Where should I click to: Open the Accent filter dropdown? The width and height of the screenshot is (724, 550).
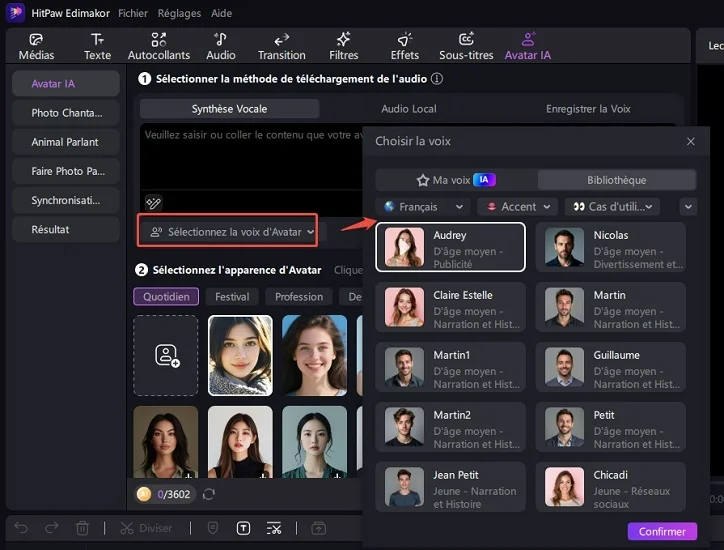pyautogui.click(x=517, y=207)
